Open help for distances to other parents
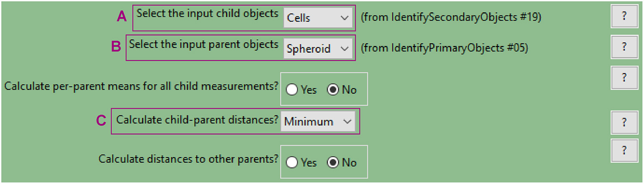 click(x=624, y=150)
